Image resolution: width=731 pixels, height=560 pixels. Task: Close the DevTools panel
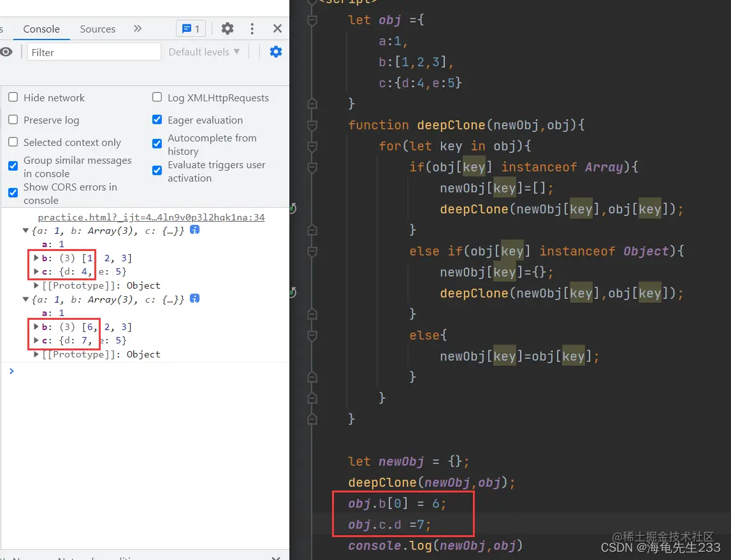point(277,29)
